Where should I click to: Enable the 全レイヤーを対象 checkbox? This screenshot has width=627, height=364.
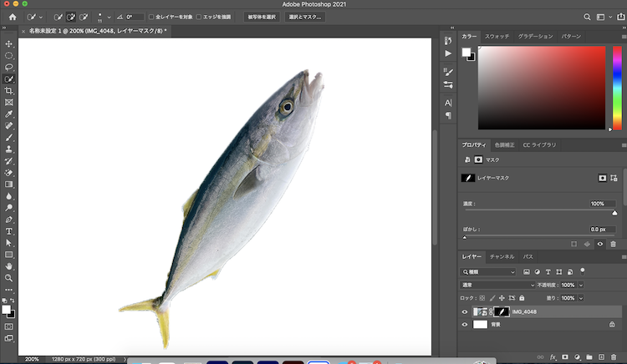[151, 17]
